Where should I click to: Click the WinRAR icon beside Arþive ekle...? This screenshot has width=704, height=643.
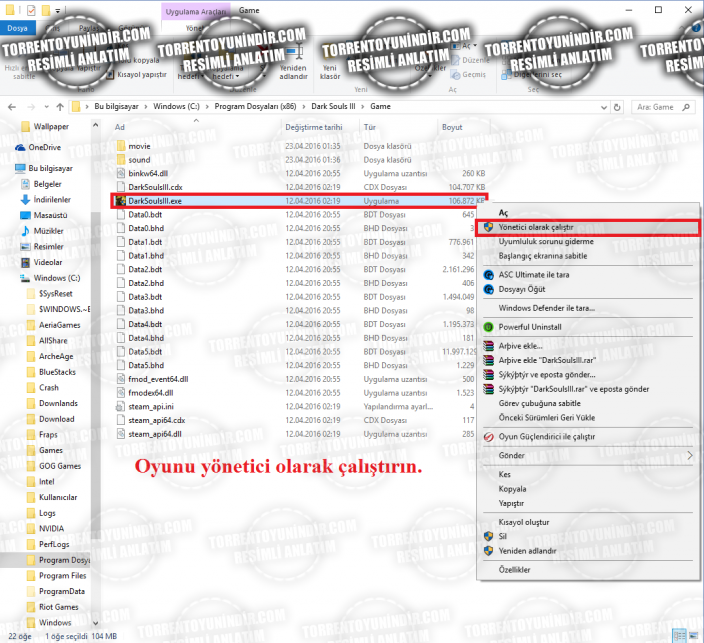488,346
